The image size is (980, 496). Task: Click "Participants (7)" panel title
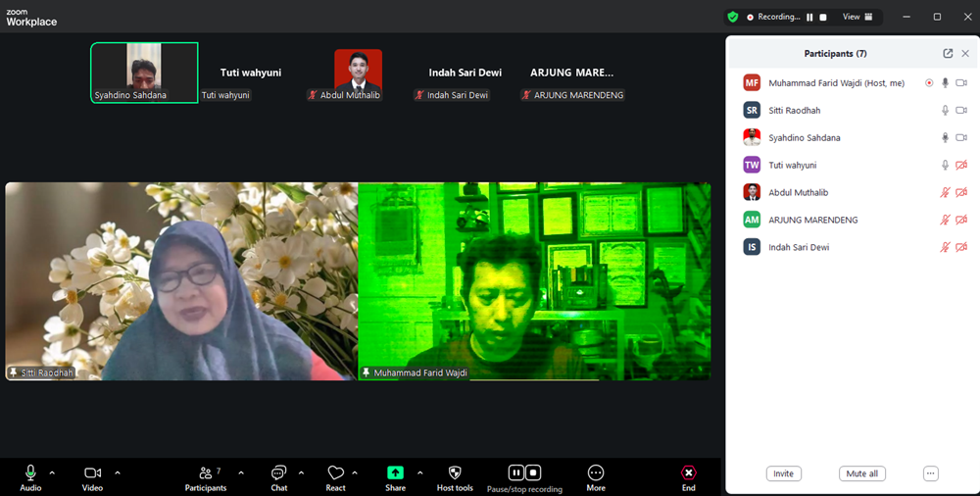click(x=835, y=54)
